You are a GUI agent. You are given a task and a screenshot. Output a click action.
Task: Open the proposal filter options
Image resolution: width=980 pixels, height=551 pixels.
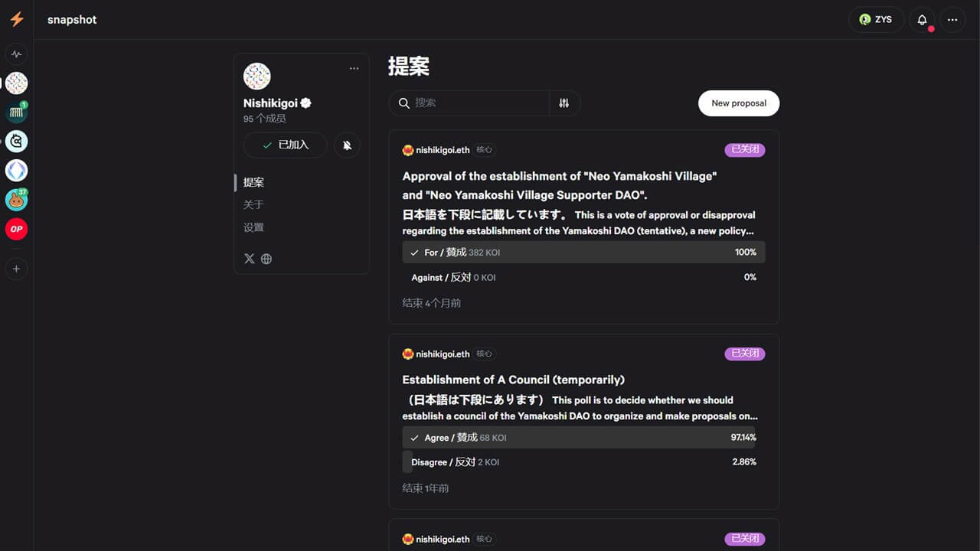(564, 103)
